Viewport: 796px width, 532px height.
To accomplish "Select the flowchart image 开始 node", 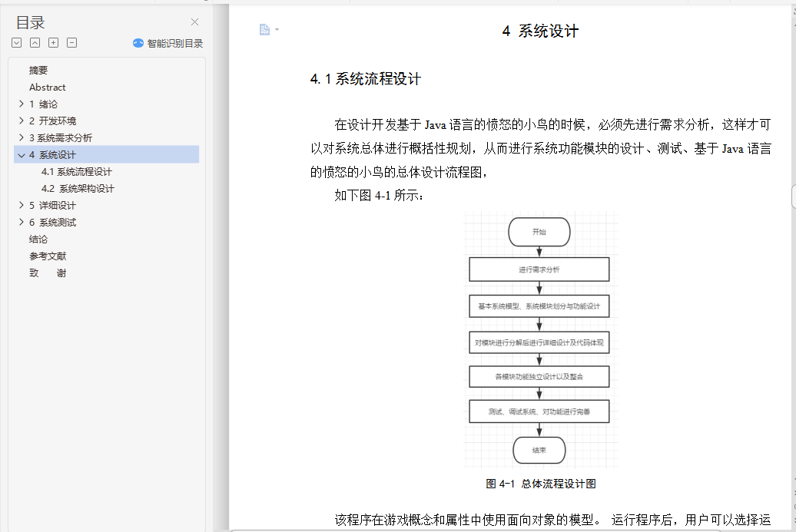I will (539, 232).
